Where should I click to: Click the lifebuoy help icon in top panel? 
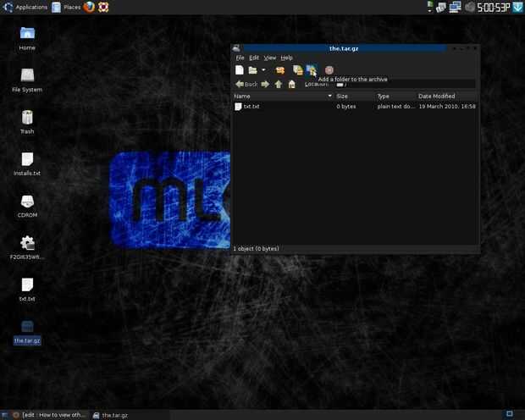[103, 7]
